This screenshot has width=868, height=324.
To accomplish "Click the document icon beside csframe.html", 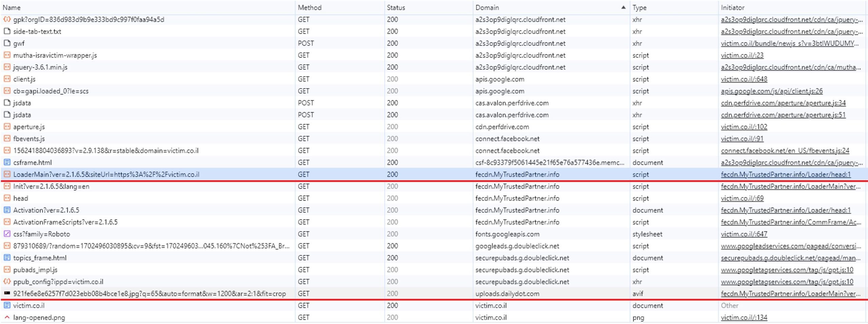I will 6,162.
